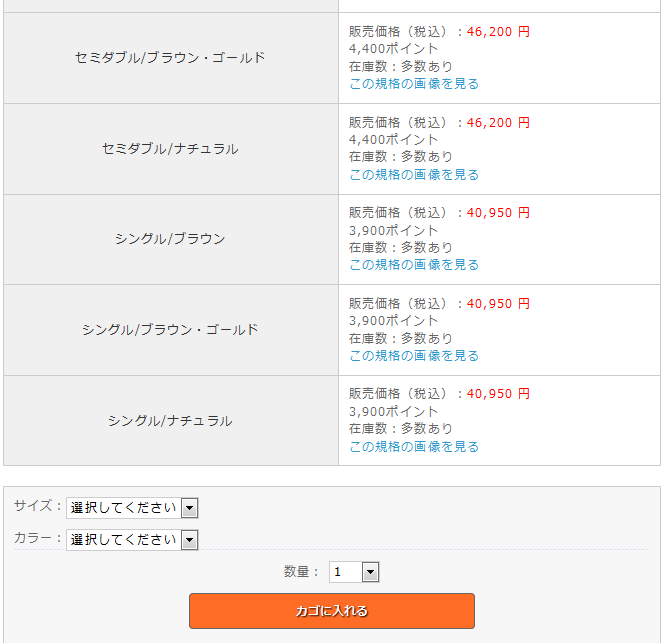
Task: View image link for セミダブル/ブラウン・ゴールド
Action: (x=414, y=84)
